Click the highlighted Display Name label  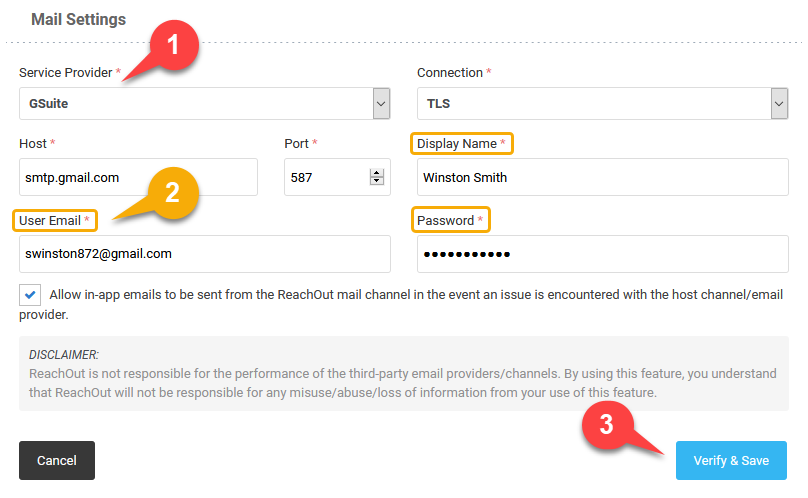[x=462, y=144]
